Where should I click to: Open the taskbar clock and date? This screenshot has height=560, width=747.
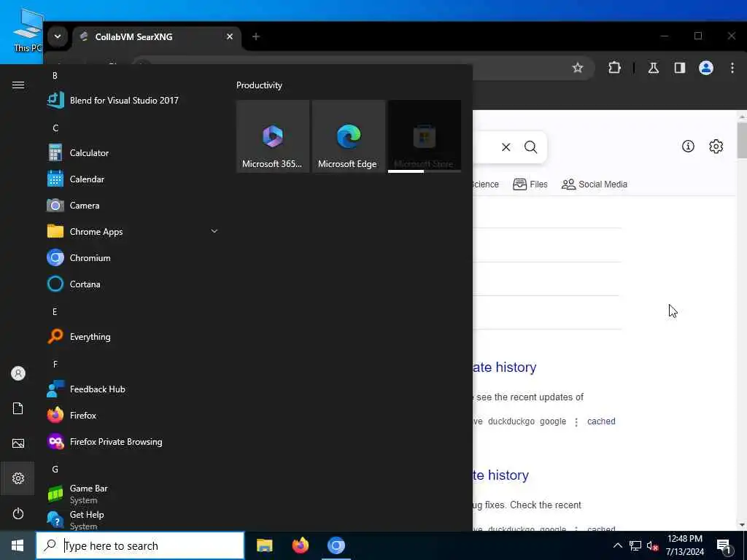tap(684, 545)
